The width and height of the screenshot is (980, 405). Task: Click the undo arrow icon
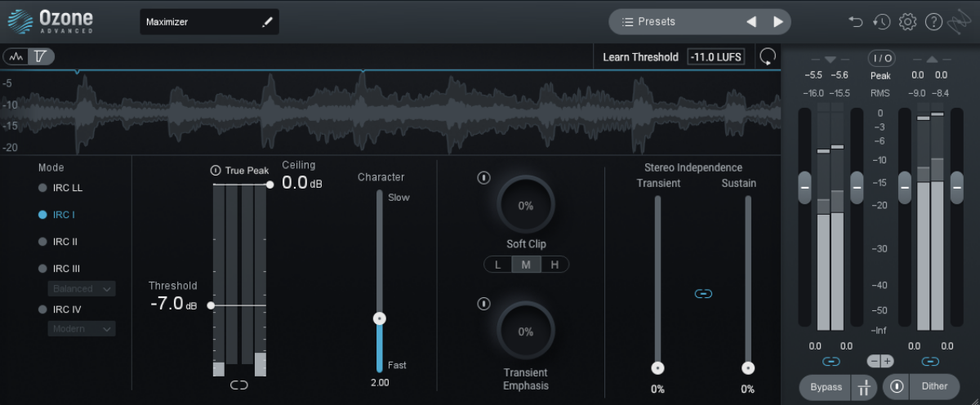855,22
